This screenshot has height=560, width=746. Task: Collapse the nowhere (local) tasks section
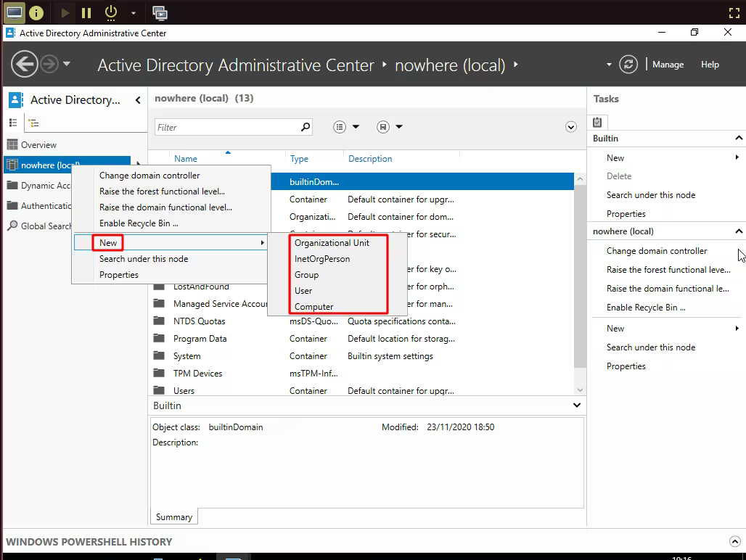(x=739, y=231)
